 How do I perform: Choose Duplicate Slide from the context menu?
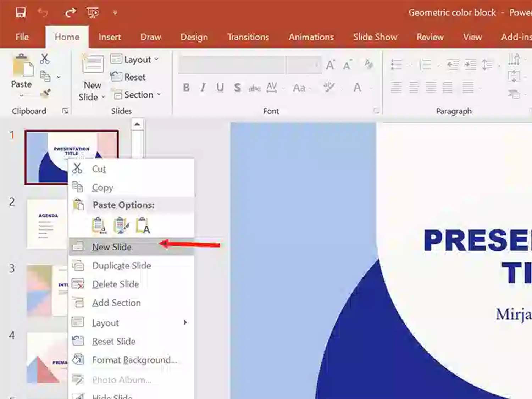pos(121,266)
